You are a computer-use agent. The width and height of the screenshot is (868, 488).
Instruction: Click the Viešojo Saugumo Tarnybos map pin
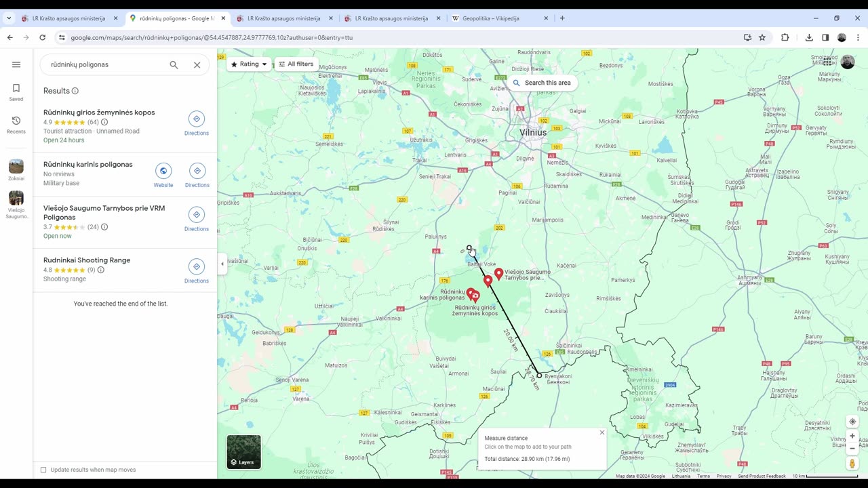[498, 274]
